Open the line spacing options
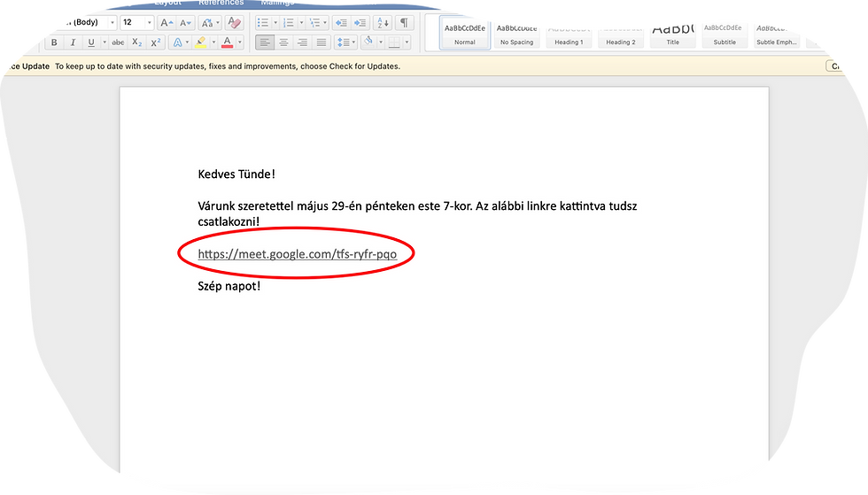868x495 pixels. point(346,43)
